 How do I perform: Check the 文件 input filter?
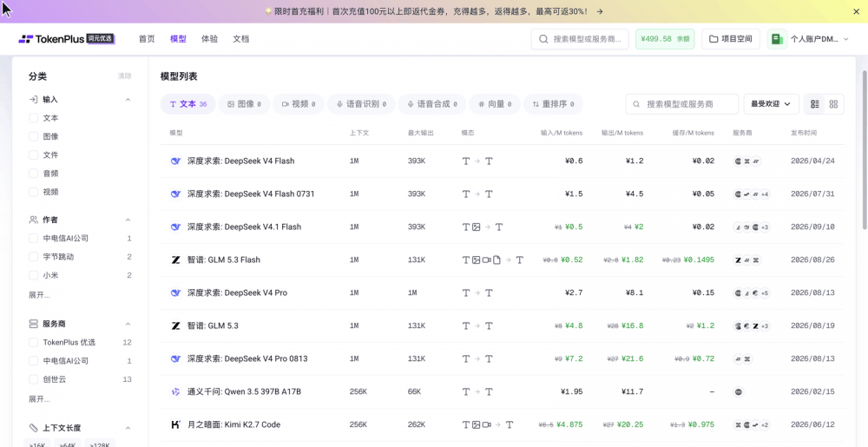coord(33,154)
